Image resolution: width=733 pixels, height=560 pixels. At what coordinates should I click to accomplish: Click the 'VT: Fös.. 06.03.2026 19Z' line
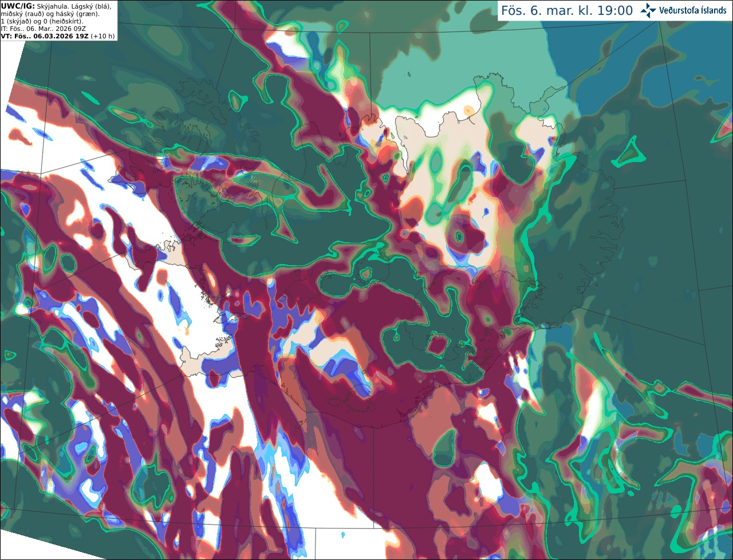pyautogui.click(x=45, y=36)
